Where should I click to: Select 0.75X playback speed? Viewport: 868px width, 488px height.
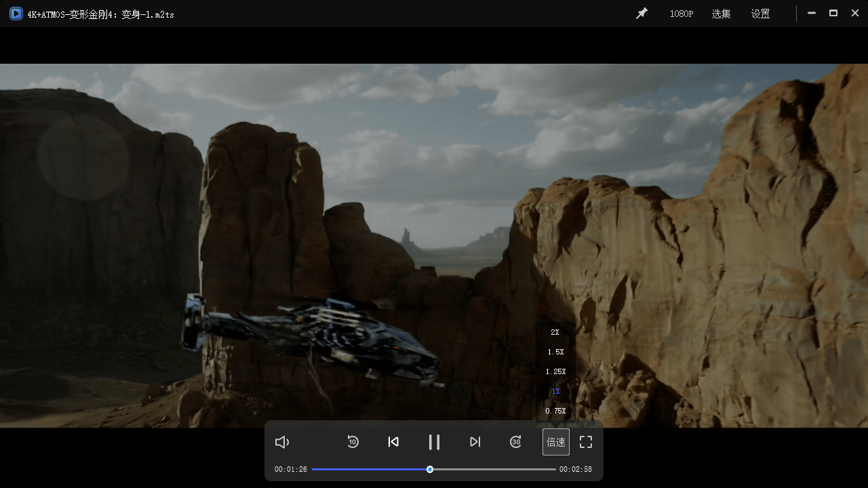[555, 411]
